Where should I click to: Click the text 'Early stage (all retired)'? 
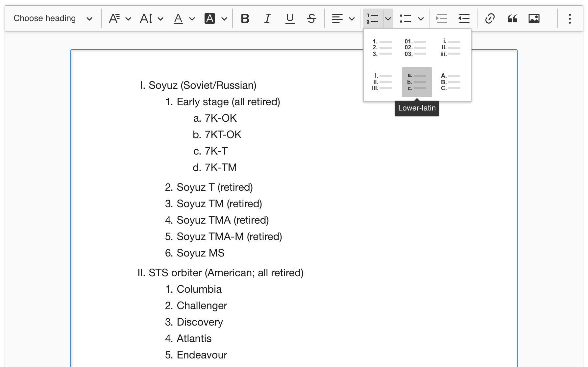pyautogui.click(x=228, y=102)
